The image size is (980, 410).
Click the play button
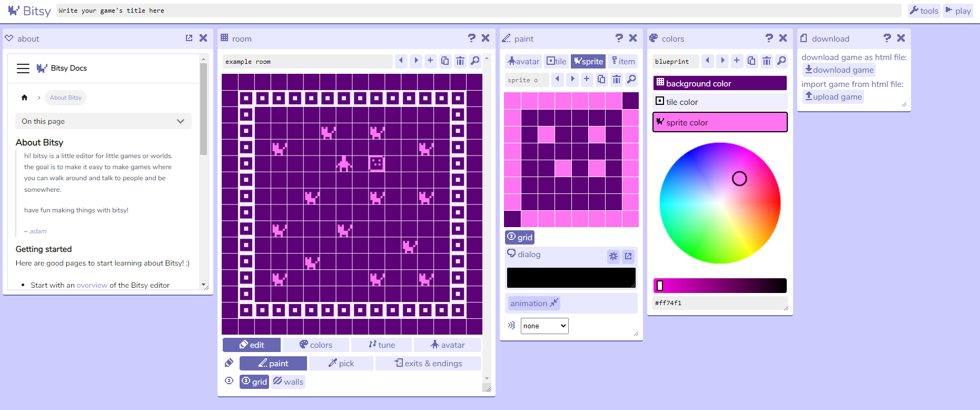pyautogui.click(x=958, y=11)
